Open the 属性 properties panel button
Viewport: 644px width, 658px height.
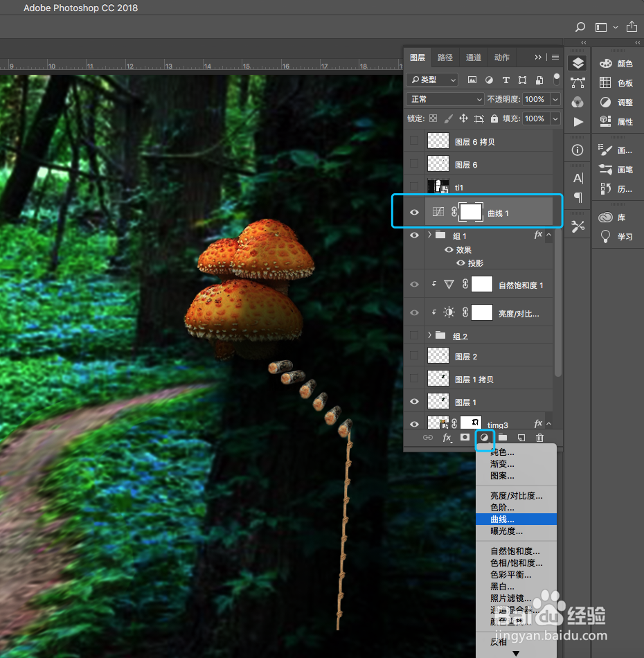(617, 122)
